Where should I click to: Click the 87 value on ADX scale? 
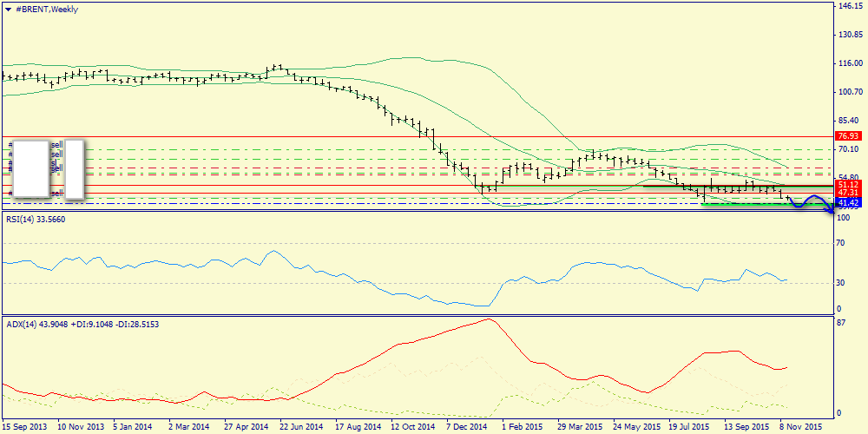pyautogui.click(x=843, y=322)
